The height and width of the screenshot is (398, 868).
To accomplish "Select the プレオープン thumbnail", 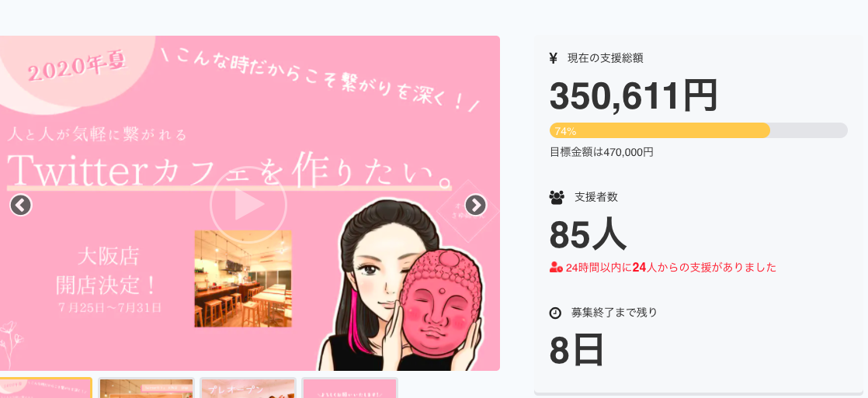I will (x=248, y=388).
